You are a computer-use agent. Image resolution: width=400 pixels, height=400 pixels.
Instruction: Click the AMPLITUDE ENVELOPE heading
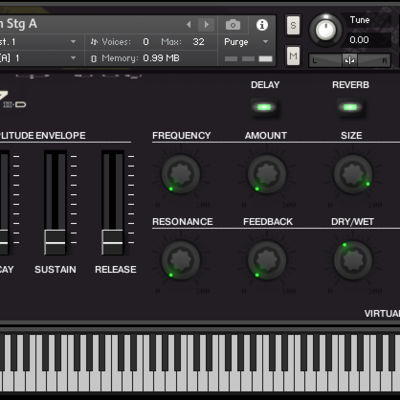[43, 135]
